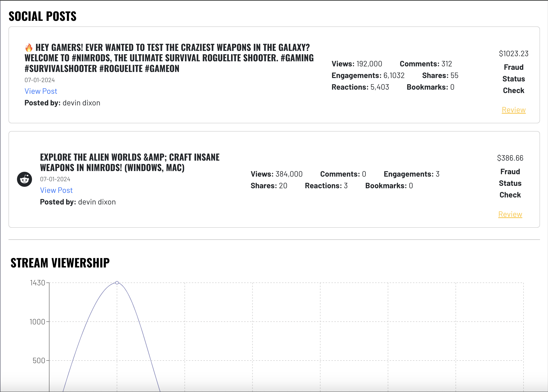The image size is (548, 392).
Task: Click the Views 384,000 stat
Action: coord(276,174)
